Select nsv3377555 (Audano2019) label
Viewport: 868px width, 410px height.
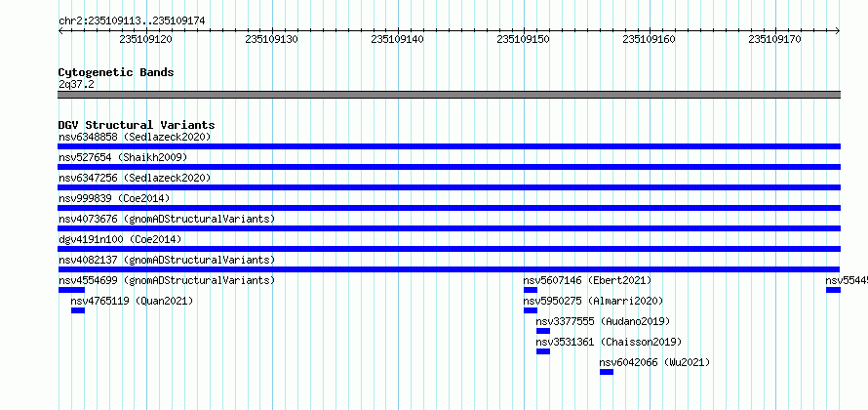(x=603, y=321)
